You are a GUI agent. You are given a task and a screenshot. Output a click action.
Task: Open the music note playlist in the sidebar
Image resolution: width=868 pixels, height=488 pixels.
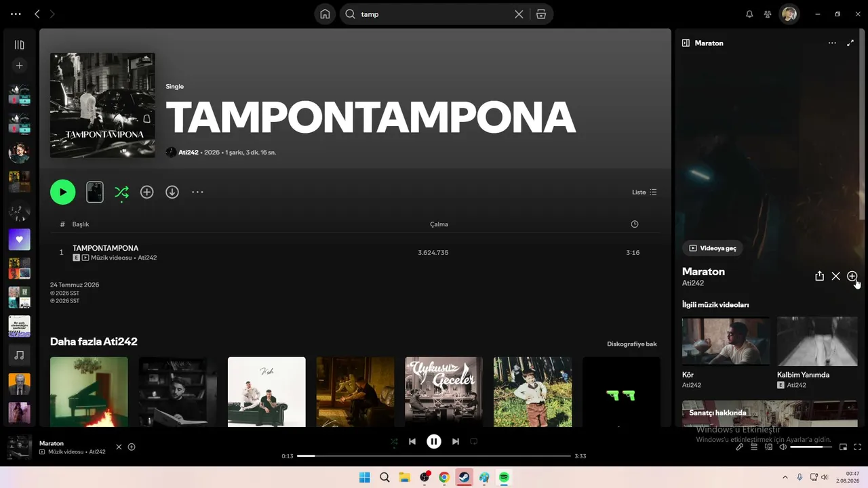[x=19, y=355]
